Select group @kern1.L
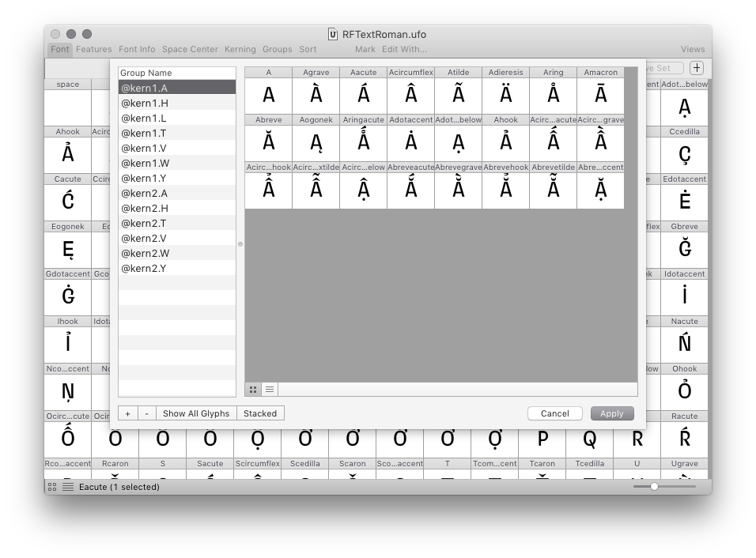The image size is (756, 558). pos(177,118)
